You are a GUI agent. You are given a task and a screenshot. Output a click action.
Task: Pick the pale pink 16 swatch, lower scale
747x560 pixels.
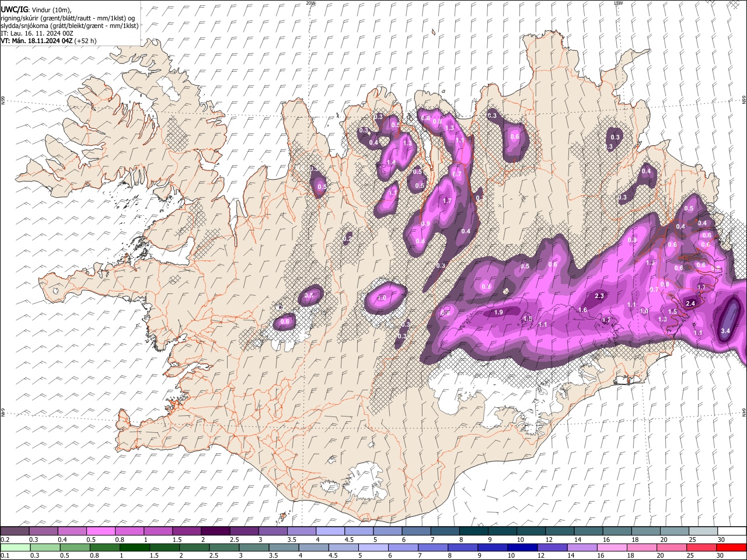612,547
